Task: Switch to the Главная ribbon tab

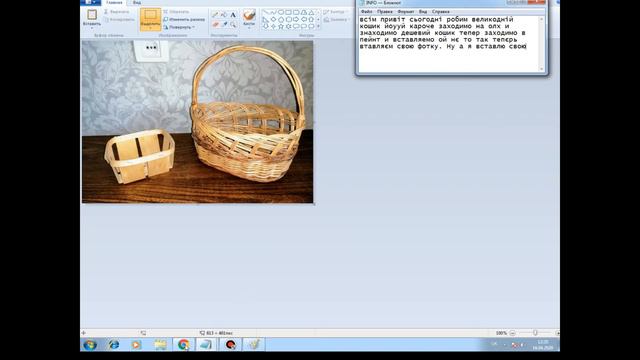Action: tap(114, 2)
